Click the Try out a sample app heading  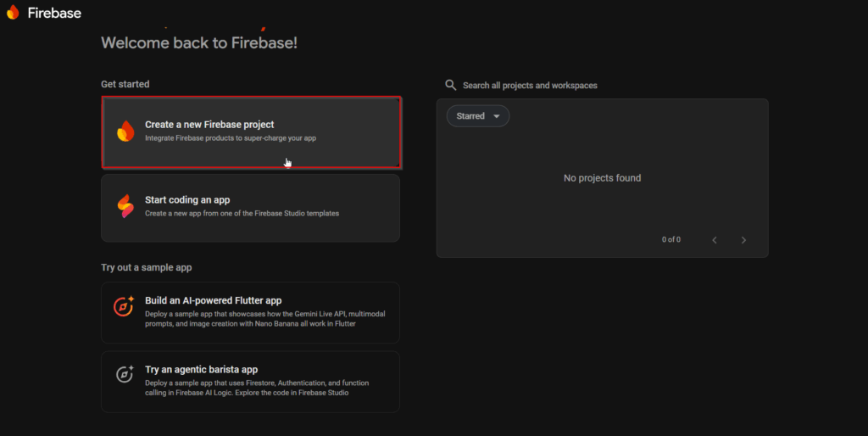[146, 267]
